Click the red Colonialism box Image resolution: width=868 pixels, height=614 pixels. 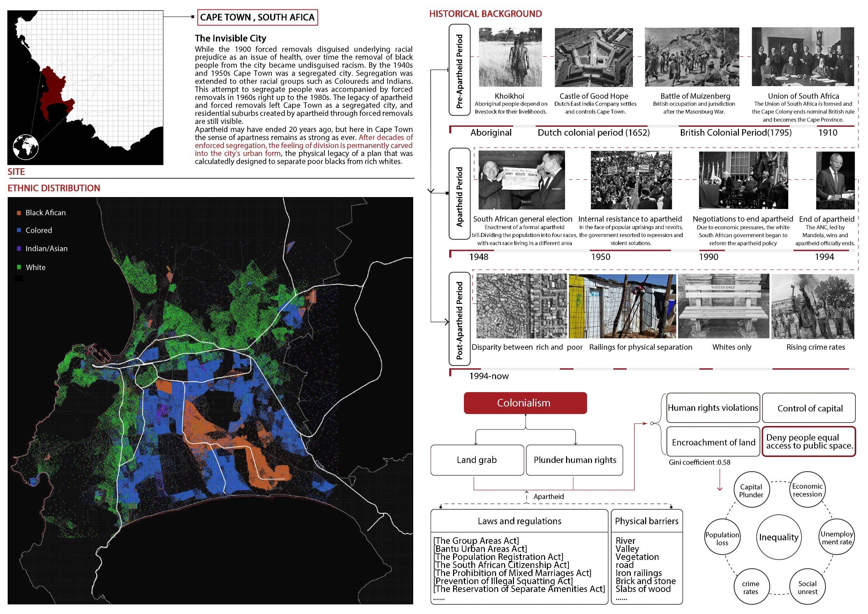click(x=525, y=403)
